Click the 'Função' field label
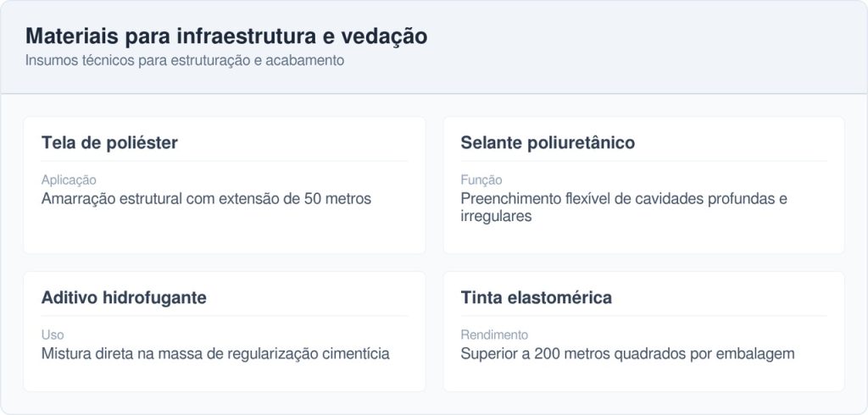The width and height of the screenshot is (868, 415). [x=481, y=180]
